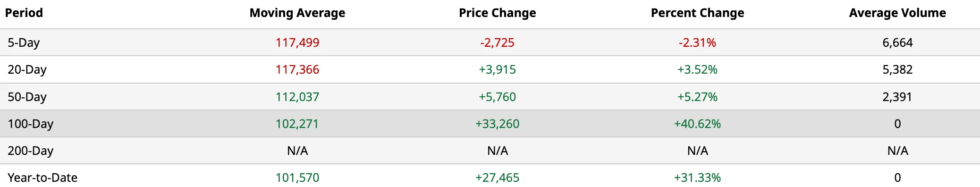Select the 5-Day period row label
Image resolution: width=980 pixels, height=187 pixels.
click(x=24, y=42)
